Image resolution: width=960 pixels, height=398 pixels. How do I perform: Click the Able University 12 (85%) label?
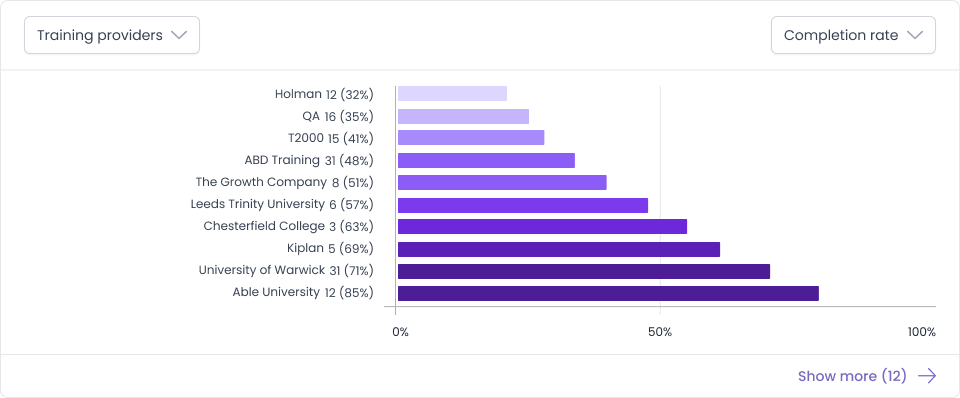302,293
